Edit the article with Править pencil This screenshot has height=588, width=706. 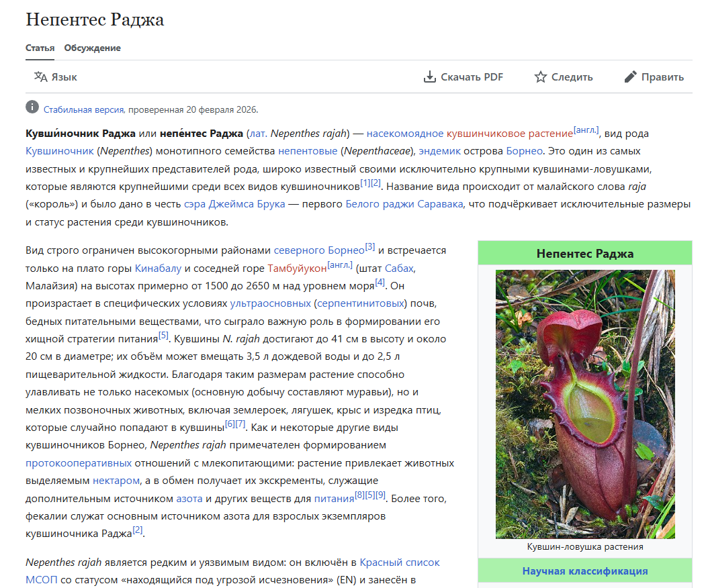654,77
